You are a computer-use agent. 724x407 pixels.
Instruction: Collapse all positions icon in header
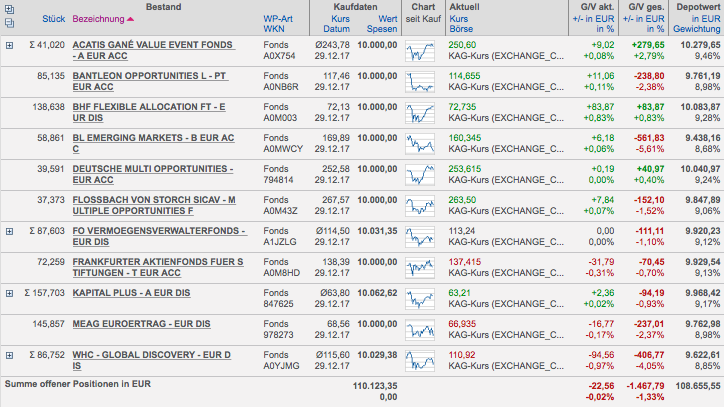click(9, 23)
